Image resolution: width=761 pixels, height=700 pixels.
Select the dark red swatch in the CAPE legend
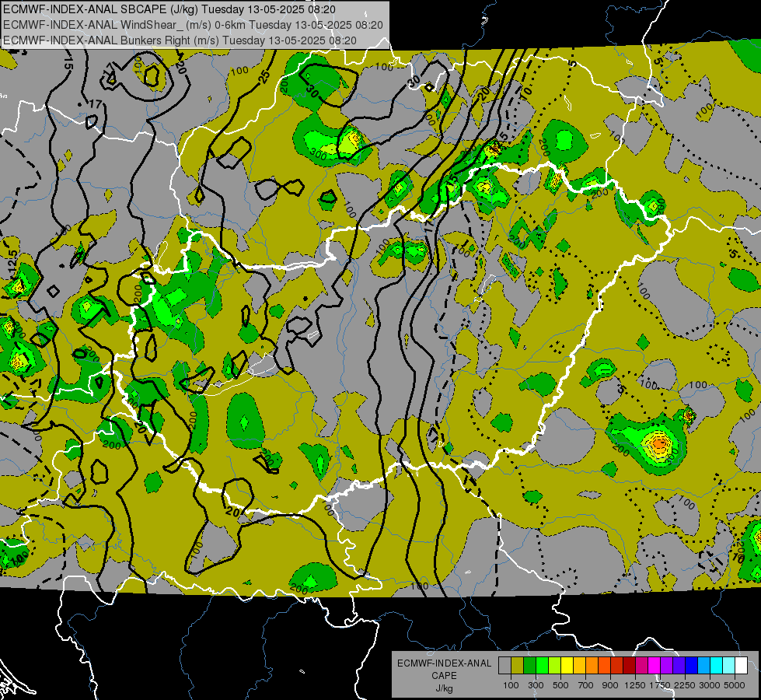point(629,666)
